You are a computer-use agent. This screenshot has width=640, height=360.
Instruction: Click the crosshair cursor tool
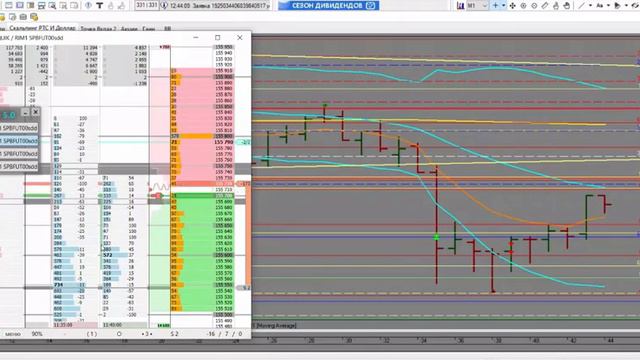click(x=495, y=5)
